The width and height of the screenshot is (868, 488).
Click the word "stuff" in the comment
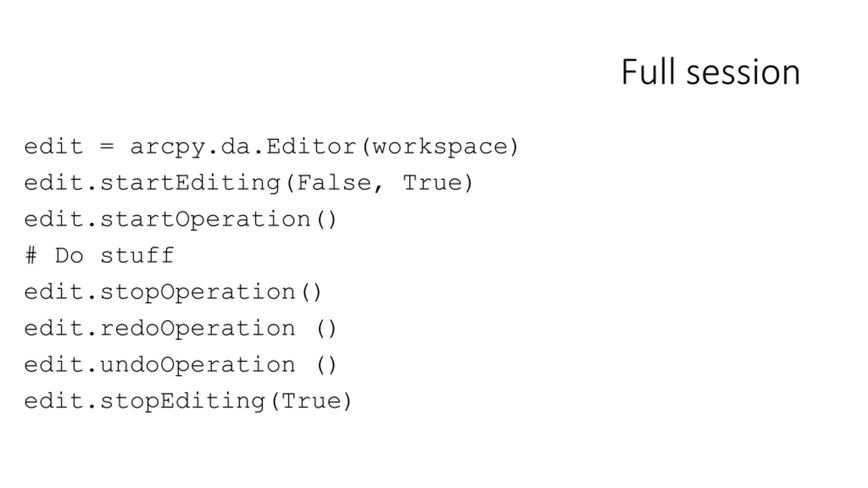tap(137, 255)
